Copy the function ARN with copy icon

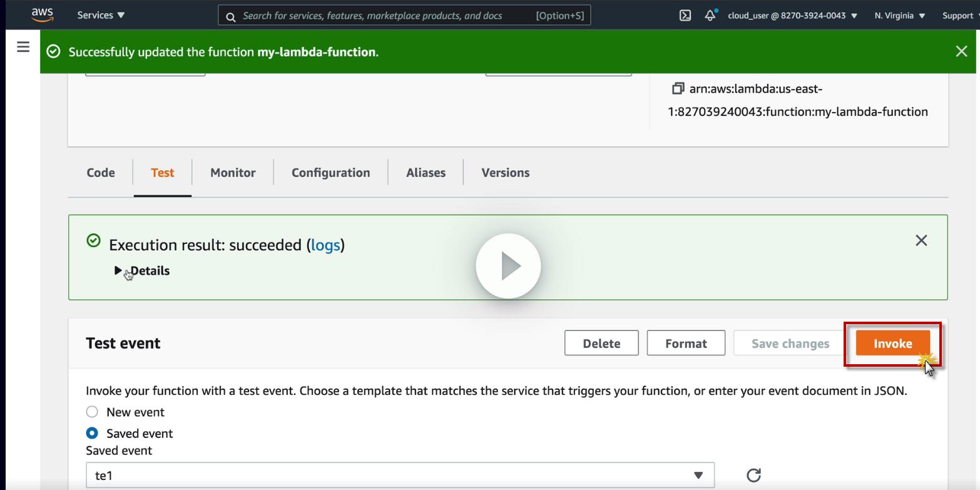[x=677, y=89]
